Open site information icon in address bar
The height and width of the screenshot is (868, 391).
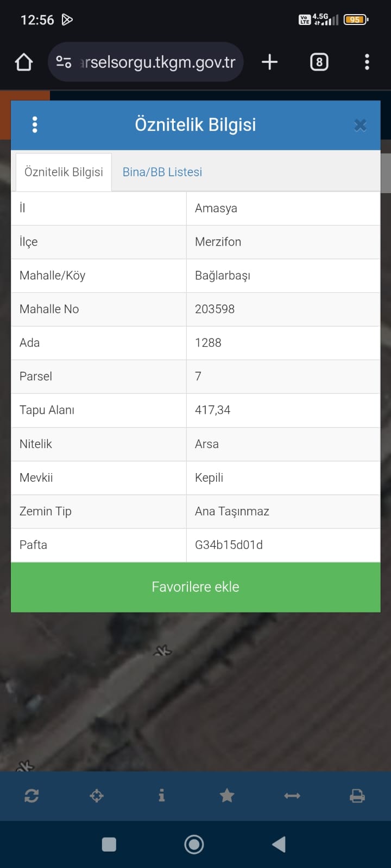pos(64,62)
